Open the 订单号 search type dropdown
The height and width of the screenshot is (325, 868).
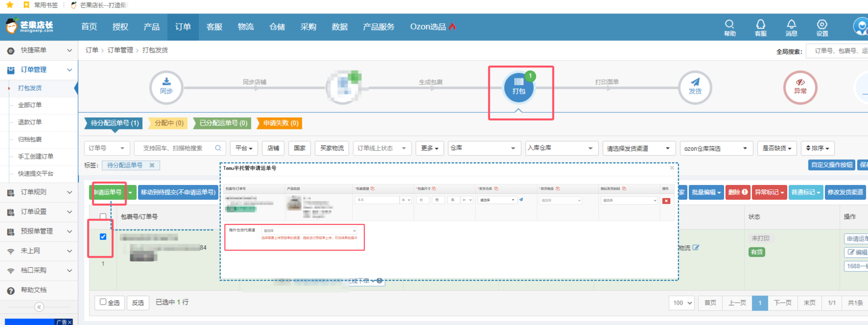click(x=107, y=148)
